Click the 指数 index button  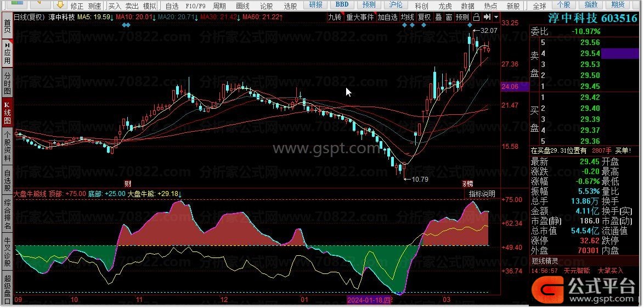coord(591,4)
